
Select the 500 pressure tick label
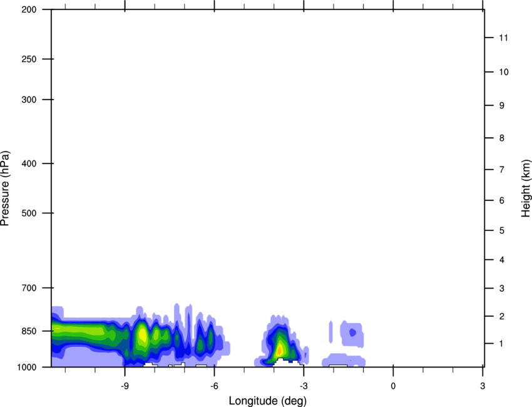[29, 213]
